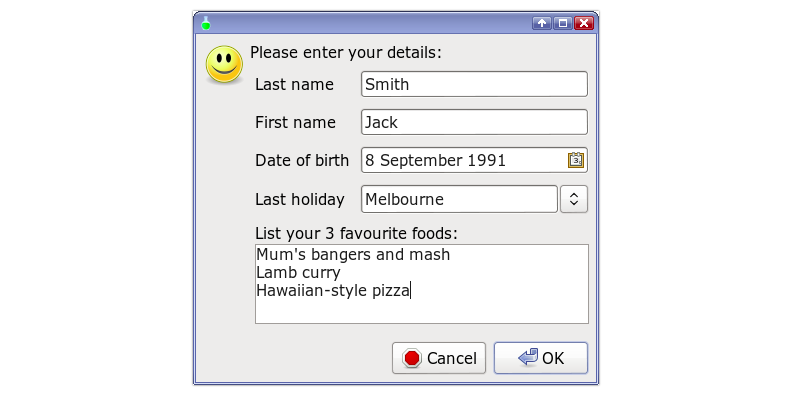Click the red stop icon on Cancel

coord(412,358)
